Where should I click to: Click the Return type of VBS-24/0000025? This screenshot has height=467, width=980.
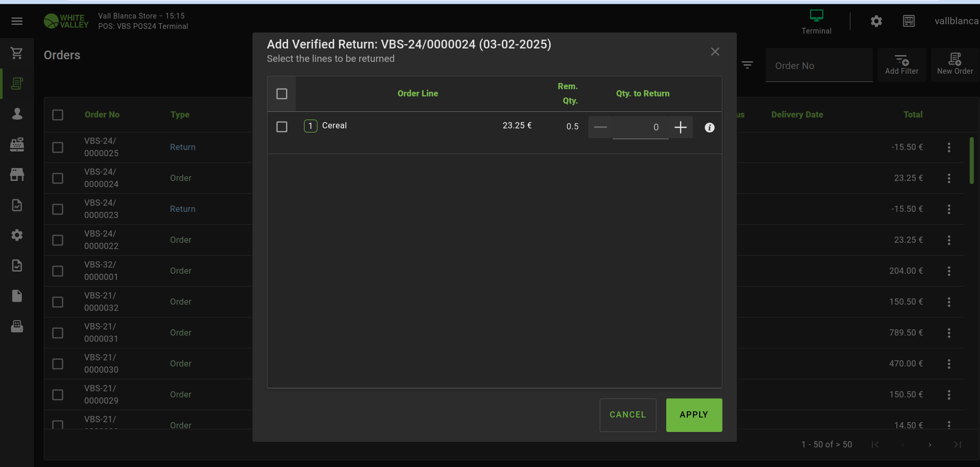click(183, 147)
